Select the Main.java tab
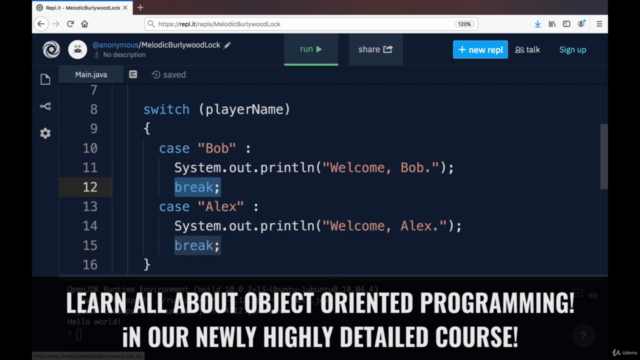The height and width of the screenshot is (360, 640). [x=91, y=75]
